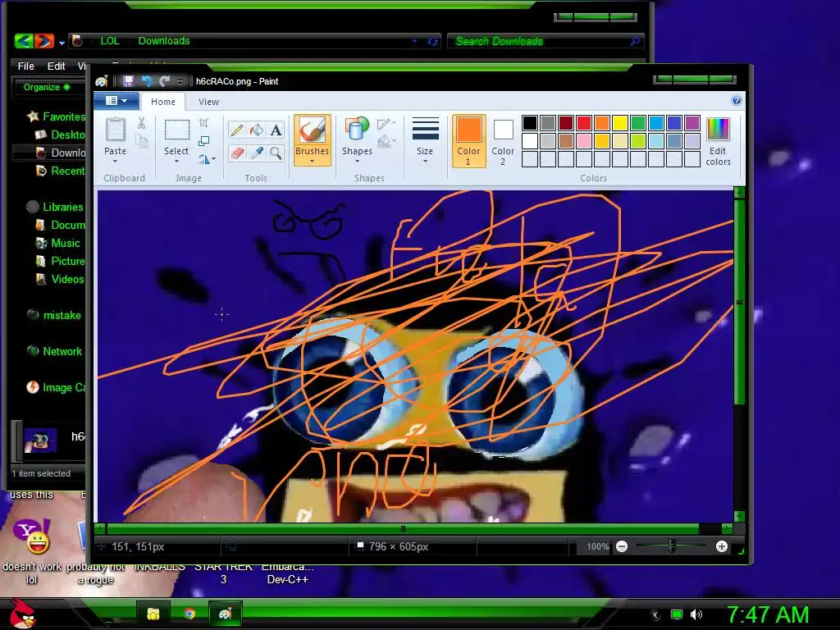Open Videos library in Explorer sidebar
This screenshot has height=630, width=840.
[x=59, y=279]
